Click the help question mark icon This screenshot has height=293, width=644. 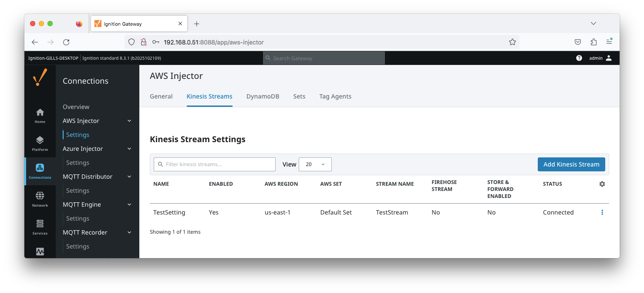point(579,58)
